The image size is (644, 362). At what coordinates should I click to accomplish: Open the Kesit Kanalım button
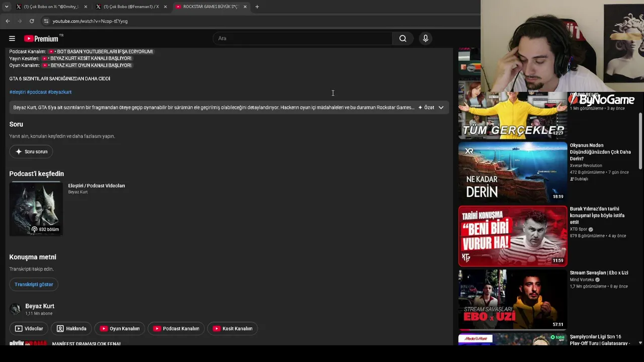click(x=232, y=329)
